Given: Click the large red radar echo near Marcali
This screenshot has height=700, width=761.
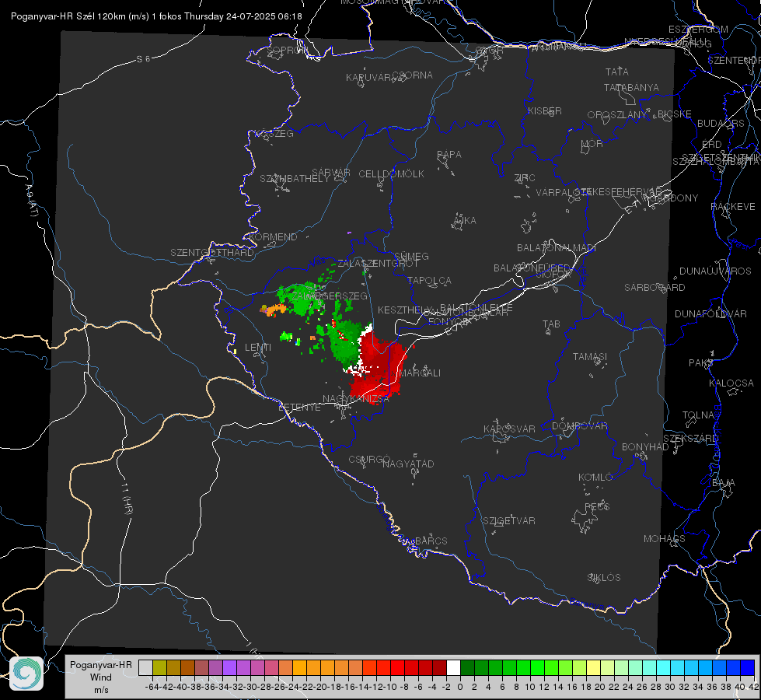Looking at the screenshot, I should (x=381, y=367).
